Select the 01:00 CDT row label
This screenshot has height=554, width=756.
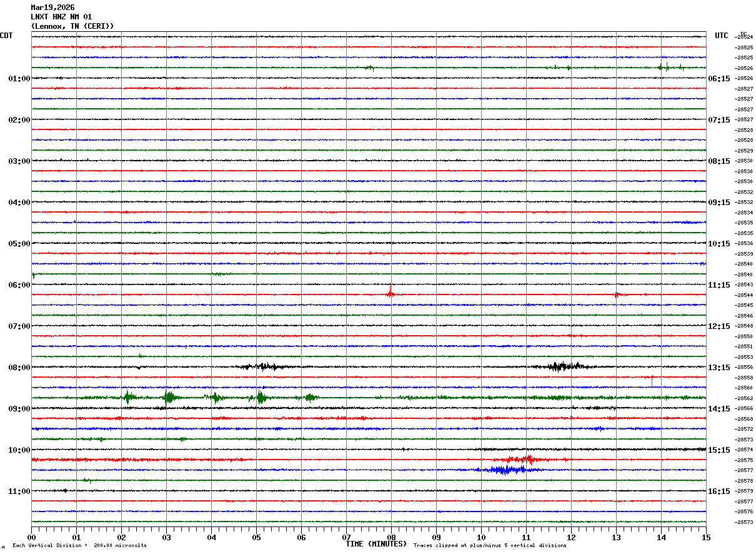19,79
